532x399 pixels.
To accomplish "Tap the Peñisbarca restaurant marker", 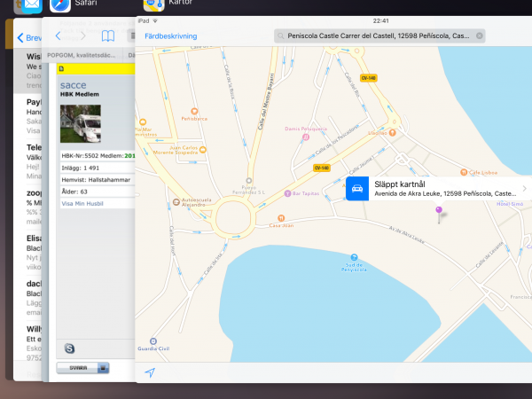I will click(x=193, y=111).
